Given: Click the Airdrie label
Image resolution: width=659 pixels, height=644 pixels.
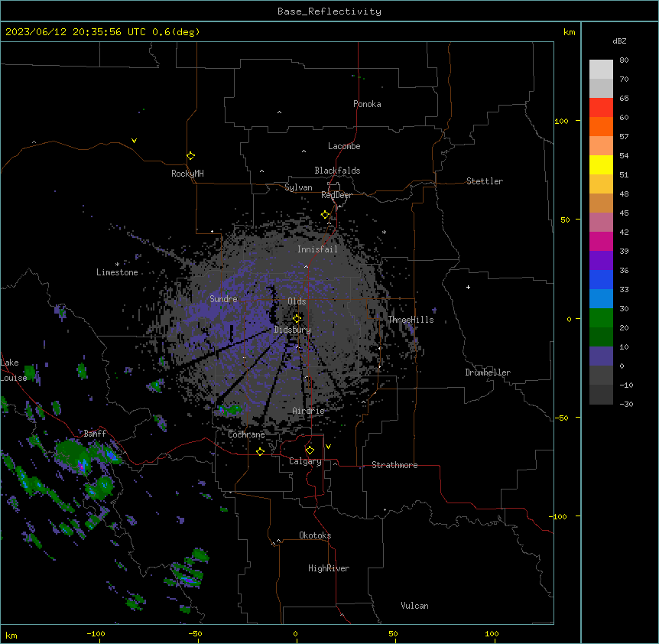Looking at the screenshot, I should pyautogui.click(x=309, y=411).
